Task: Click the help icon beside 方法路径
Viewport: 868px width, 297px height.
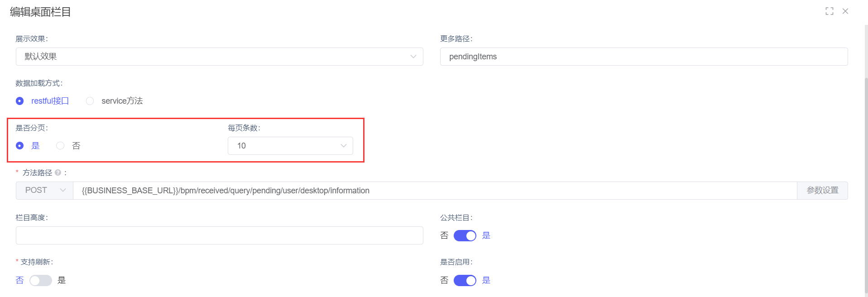Action: [58, 172]
